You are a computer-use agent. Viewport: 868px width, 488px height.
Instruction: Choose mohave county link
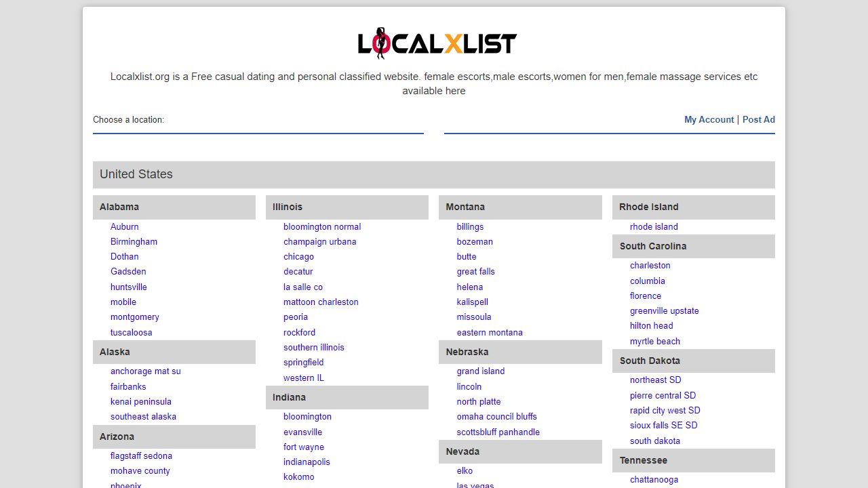tap(140, 470)
